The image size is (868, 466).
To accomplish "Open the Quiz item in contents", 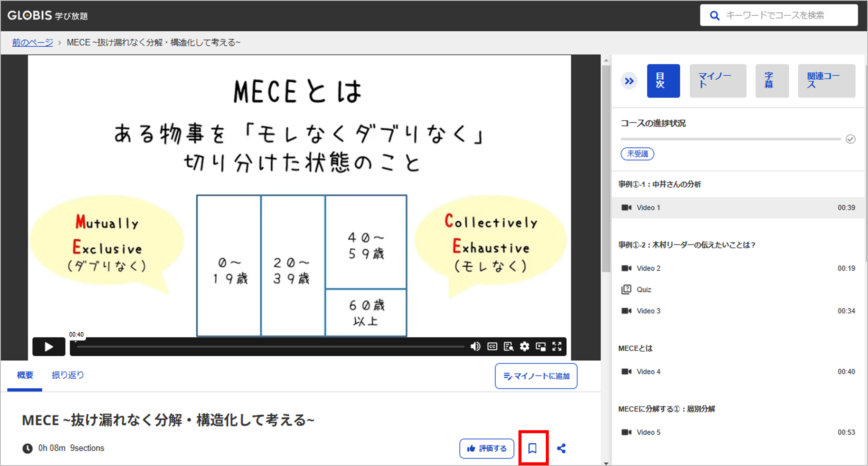I will [644, 290].
